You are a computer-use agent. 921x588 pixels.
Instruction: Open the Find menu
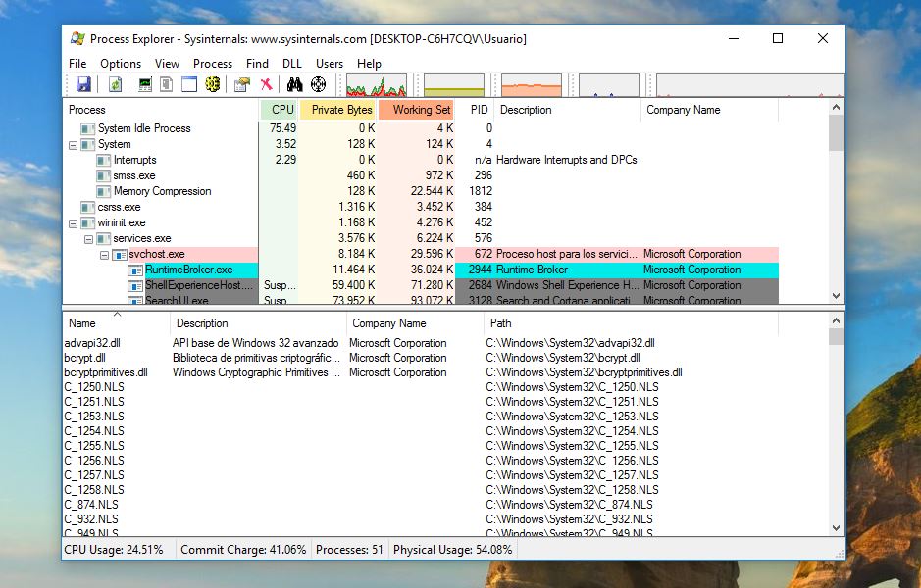[x=257, y=64]
